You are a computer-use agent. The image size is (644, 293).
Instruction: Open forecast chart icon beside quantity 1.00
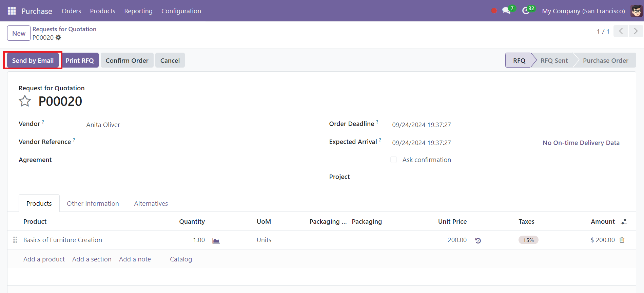(x=216, y=240)
